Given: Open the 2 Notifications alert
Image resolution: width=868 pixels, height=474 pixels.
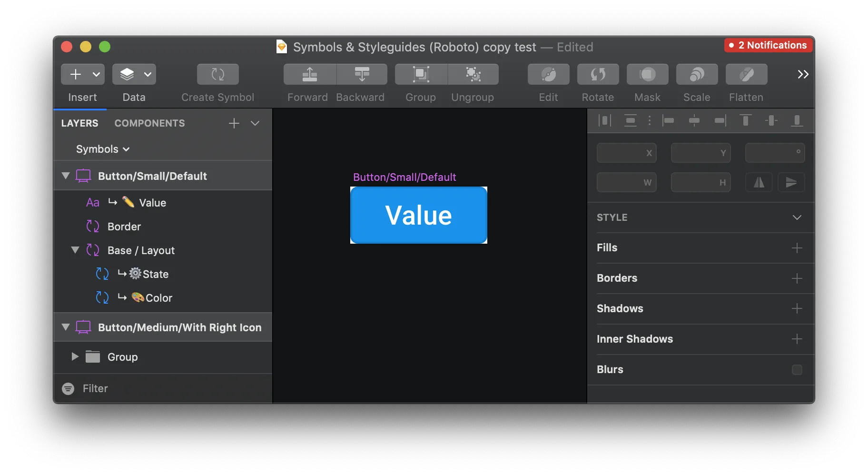Looking at the screenshot, I should [767, 45].
